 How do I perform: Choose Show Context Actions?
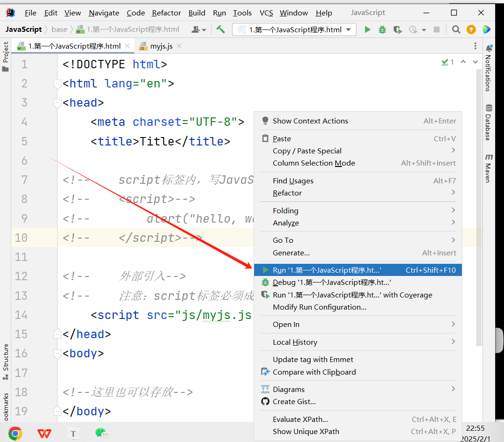[x=358, y=121]
